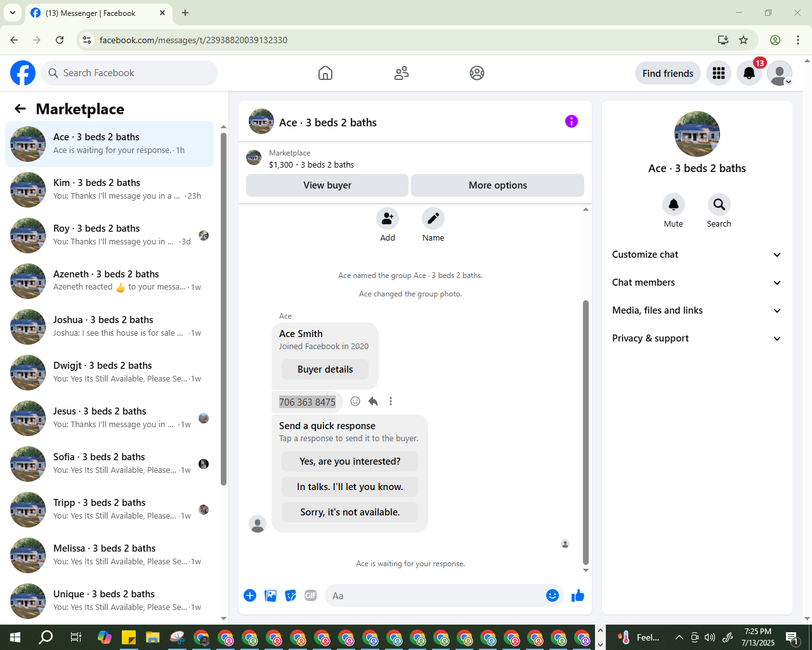Send quick response 'In talks. I'll let you know.'

click(x=350, y=487)
